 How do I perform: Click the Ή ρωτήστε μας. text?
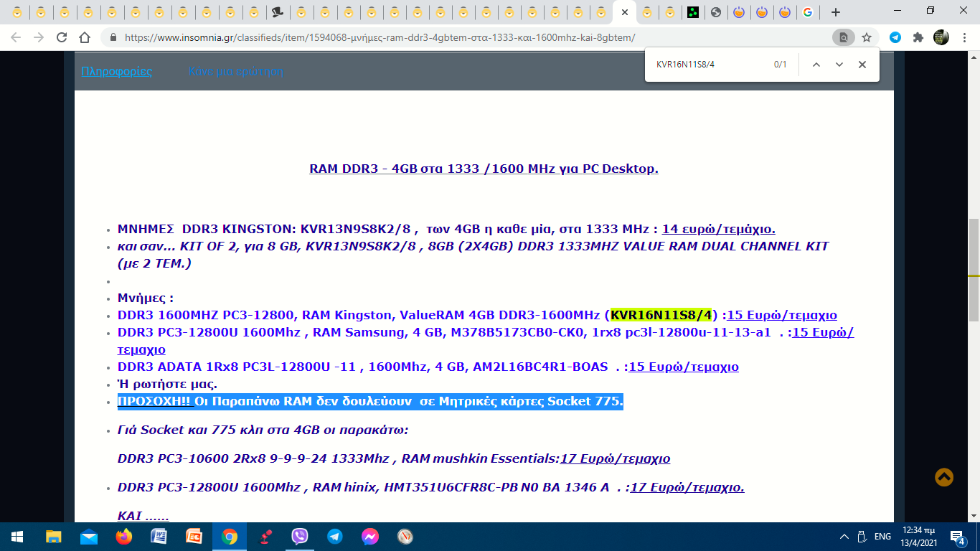168,384
